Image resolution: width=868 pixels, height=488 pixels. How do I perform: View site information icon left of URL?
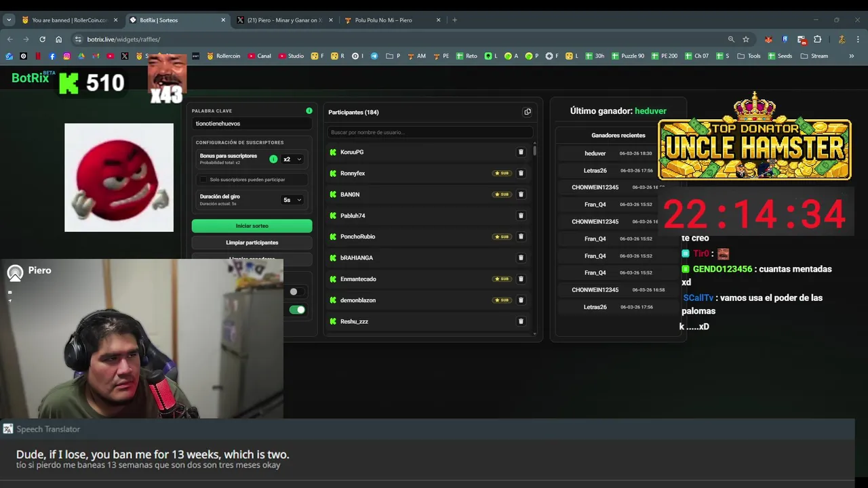[x=78, y=39]
